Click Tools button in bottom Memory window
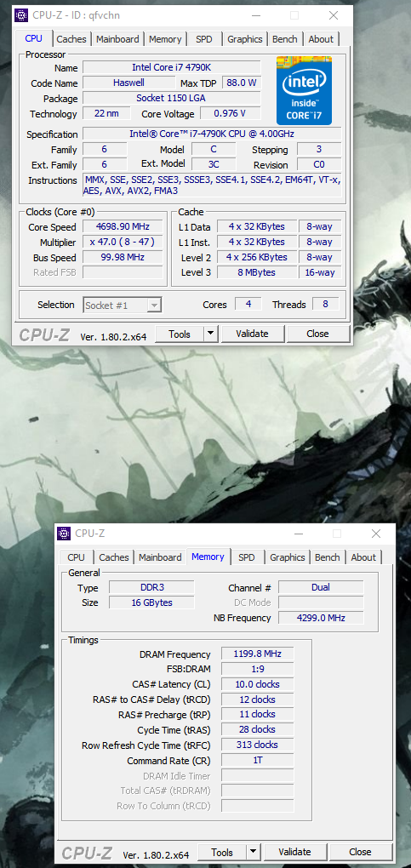 pos(222,852)
